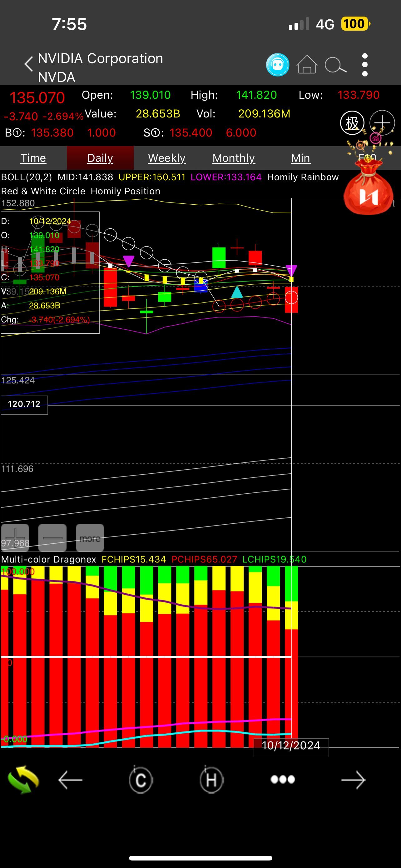The width and height of the screenshot is (401, 868).
Task: Tap the green-yellow refresh arrows icon
Action: click(23, 780)
